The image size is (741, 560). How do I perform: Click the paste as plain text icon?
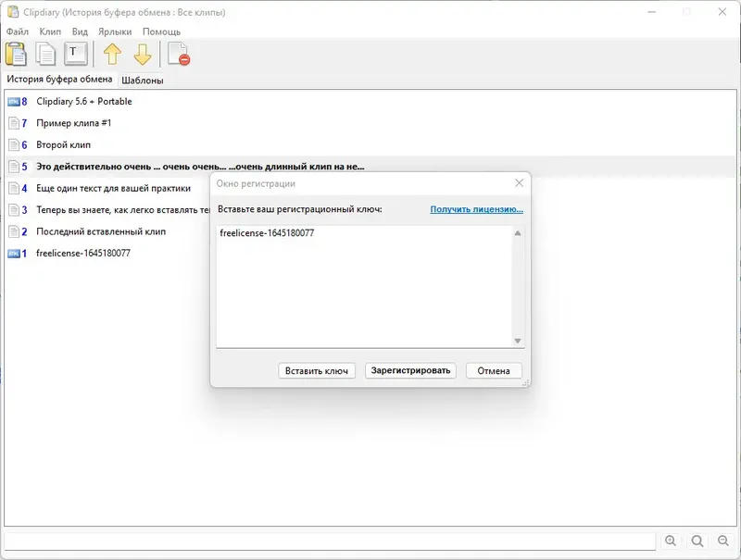tap(76, 54)
